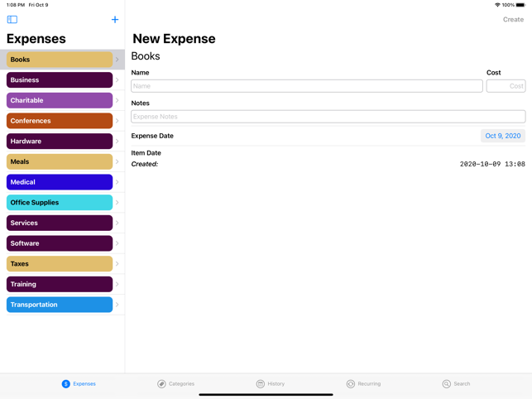Select the Charitable purple category
The width and height of the screenshot is (532, 399).
coord(60,100)
